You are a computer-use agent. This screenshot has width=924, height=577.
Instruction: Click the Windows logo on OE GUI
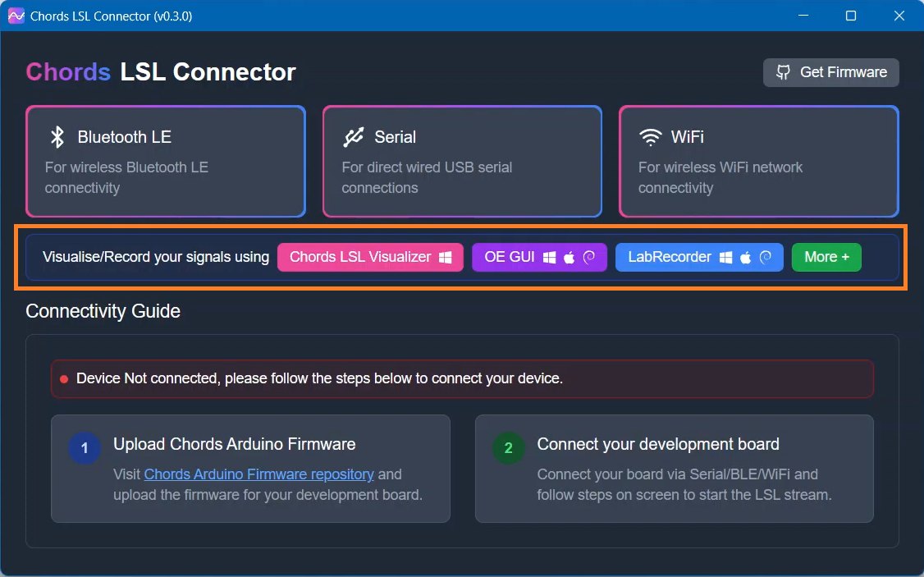[x=550, y=258]
